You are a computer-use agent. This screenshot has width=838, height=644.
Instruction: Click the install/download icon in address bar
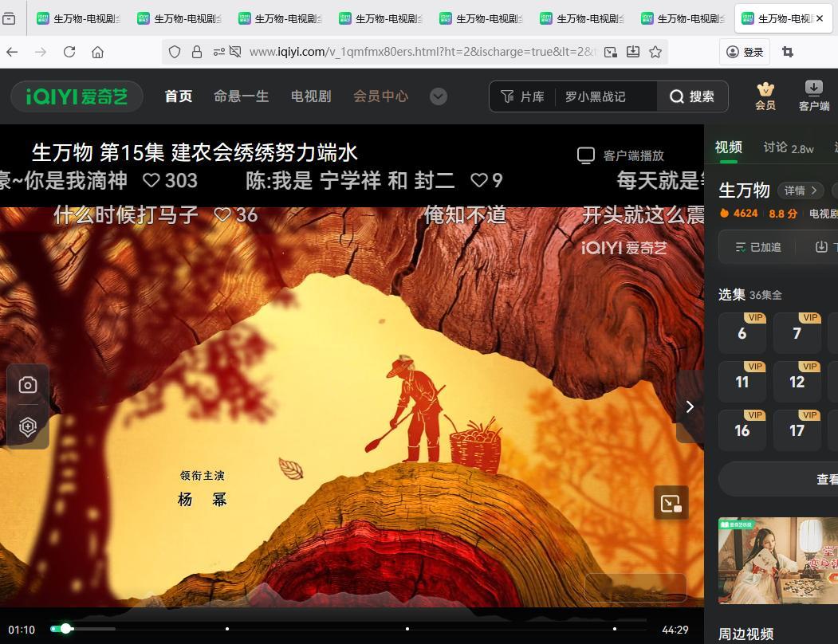pos(633,52)
